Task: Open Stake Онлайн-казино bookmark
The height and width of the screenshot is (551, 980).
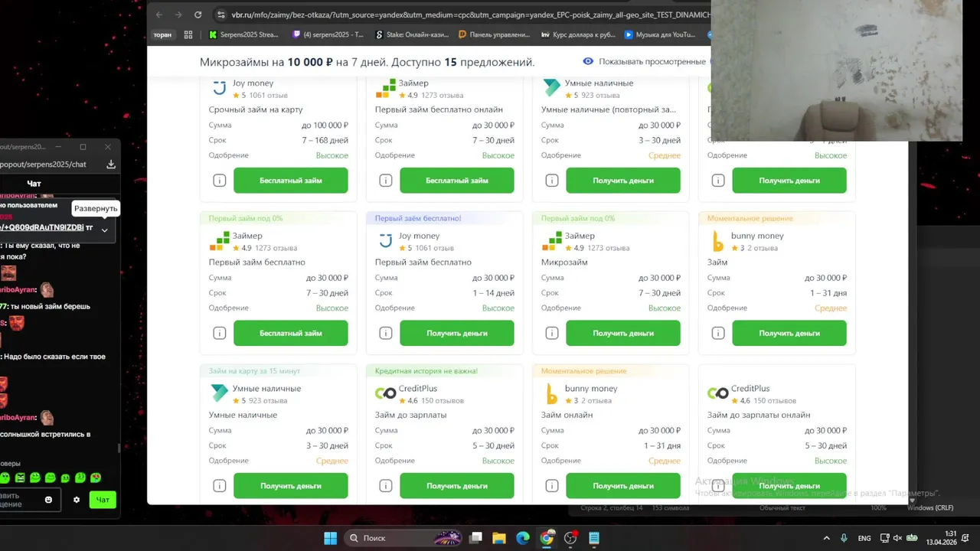Action: click(x=410, y=34)
